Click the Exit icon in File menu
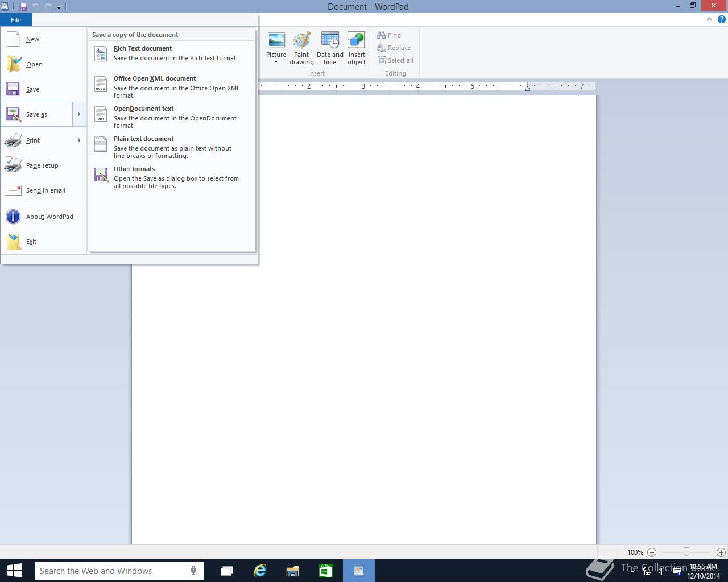The width and height of the screenshot is (728, 582). (13, 242)
